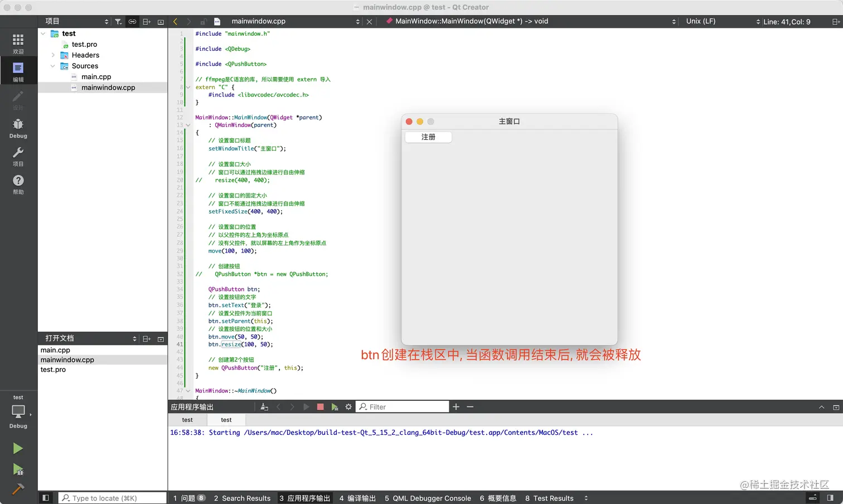Split the editor view at top right

pyautogui.click(x=836, y=22)
